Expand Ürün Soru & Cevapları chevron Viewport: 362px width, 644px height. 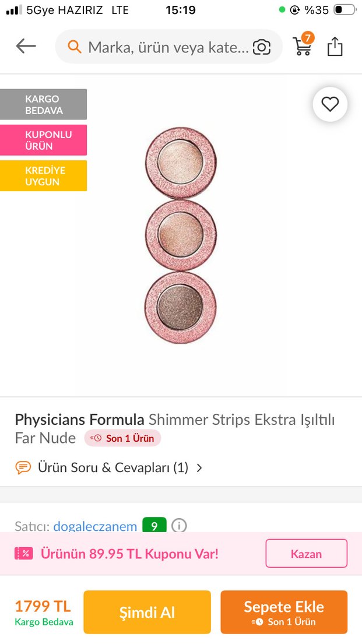coord(199,467)
